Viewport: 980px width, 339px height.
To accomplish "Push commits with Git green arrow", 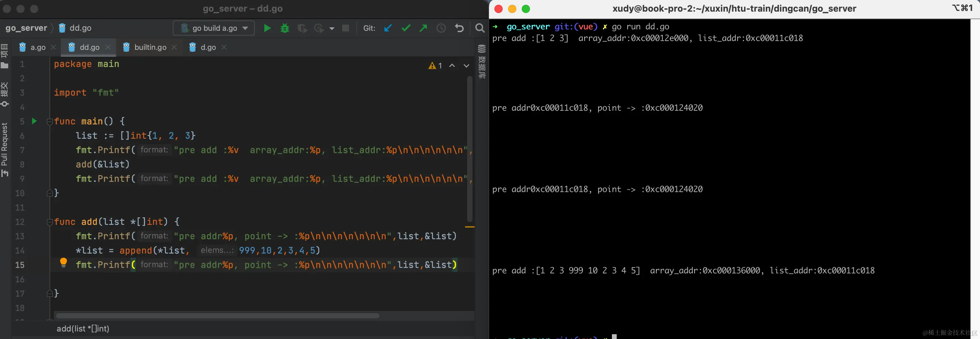I will pyautogui.click(x=423, y=28).
